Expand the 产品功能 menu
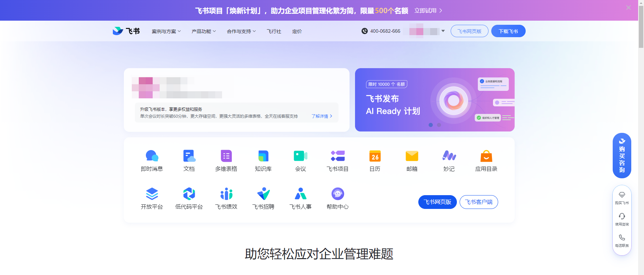The height and width of the screenshot is (275, 644). (x=204, y=31)
